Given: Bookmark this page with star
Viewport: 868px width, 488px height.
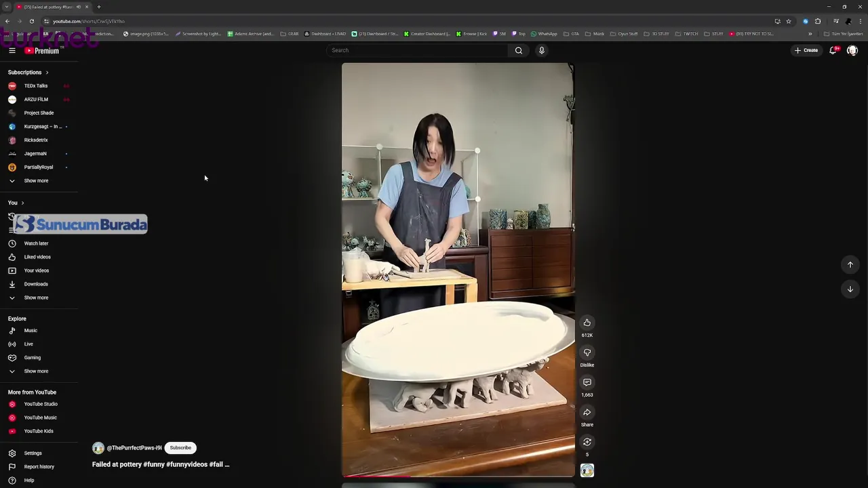Looking at the screenshot, I should point(789,21).
